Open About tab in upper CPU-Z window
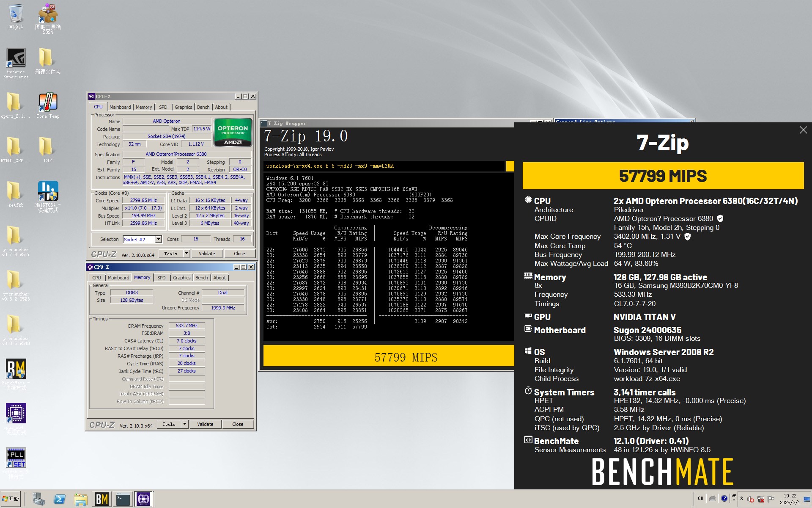 [x=221, y=107]
